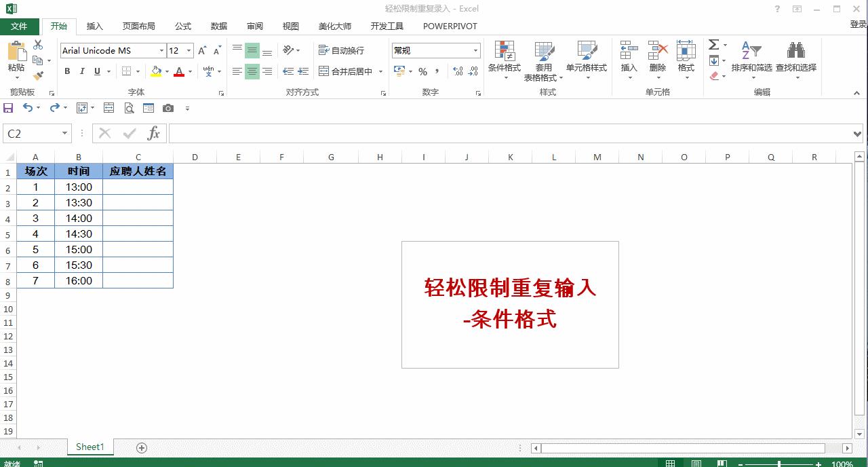Open the 数据 ribbon tab
This screenshot has height=467, width=868.
click(x=218, y=26)
